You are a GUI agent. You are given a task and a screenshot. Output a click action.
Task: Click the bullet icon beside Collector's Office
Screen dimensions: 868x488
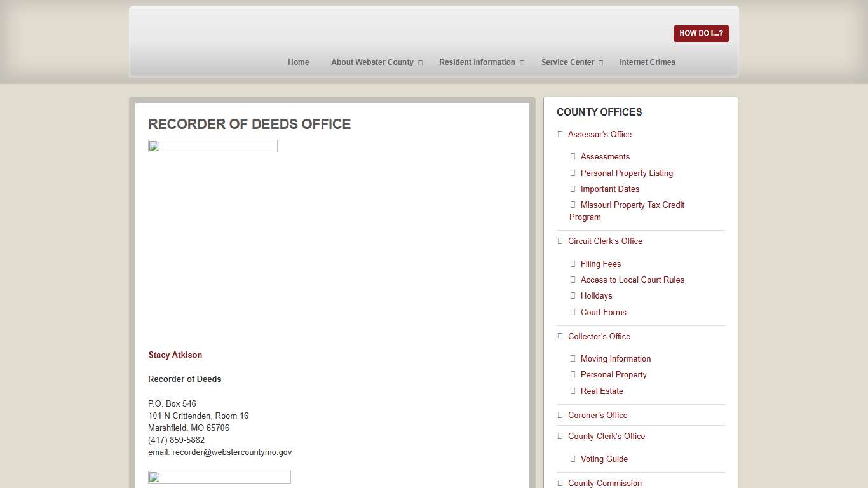pos(560,336)
